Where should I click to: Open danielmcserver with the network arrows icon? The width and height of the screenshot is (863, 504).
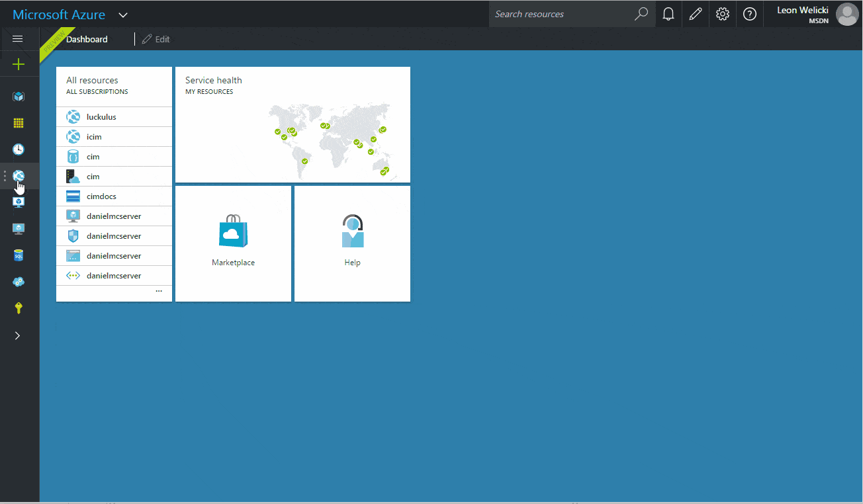[x=114, y=276]
